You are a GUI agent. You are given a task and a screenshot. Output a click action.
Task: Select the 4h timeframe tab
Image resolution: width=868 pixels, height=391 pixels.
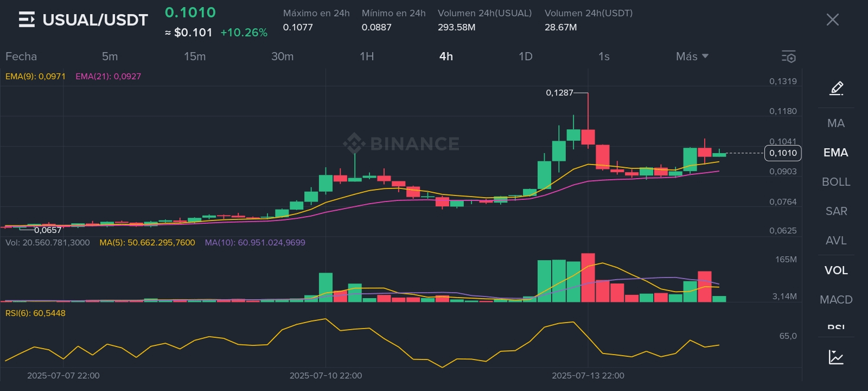click(446, 56)
